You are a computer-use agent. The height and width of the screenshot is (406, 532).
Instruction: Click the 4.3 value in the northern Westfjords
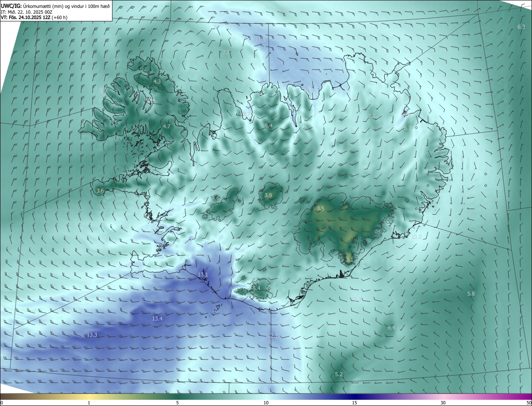[157, 82]
